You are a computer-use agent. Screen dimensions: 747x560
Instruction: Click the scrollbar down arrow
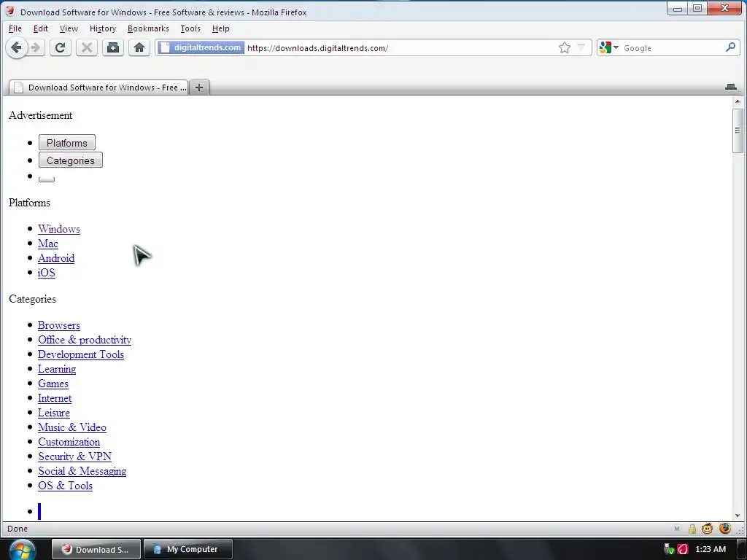click(x=738, y=516)
